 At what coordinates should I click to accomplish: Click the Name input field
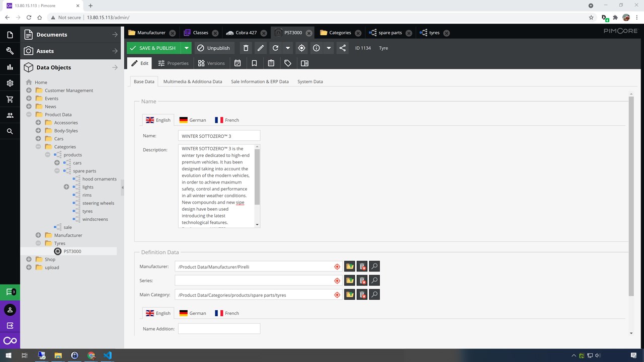[219, 136]
